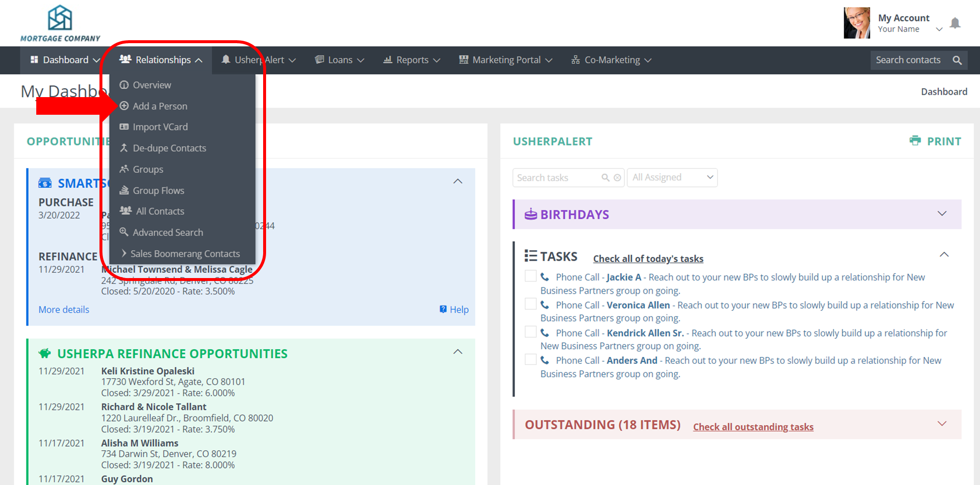Viewport: 980px width, 485px height.
Task: Click the user profile photo
Action: click(x=857, y=23)
